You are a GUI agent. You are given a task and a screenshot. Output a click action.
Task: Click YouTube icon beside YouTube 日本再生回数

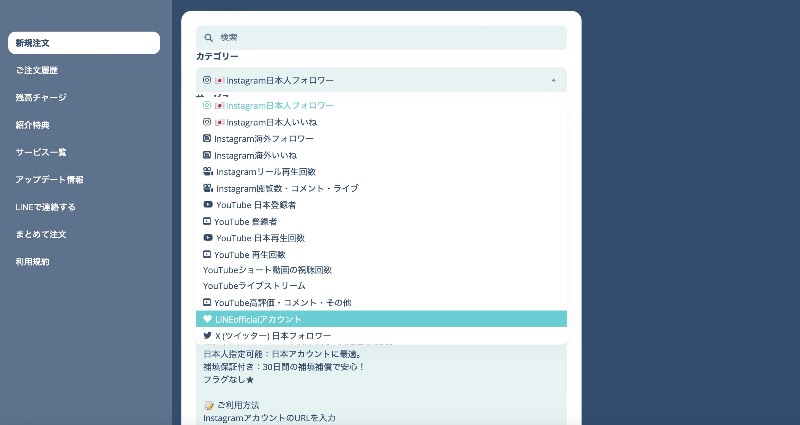click(x=208, y=238)
